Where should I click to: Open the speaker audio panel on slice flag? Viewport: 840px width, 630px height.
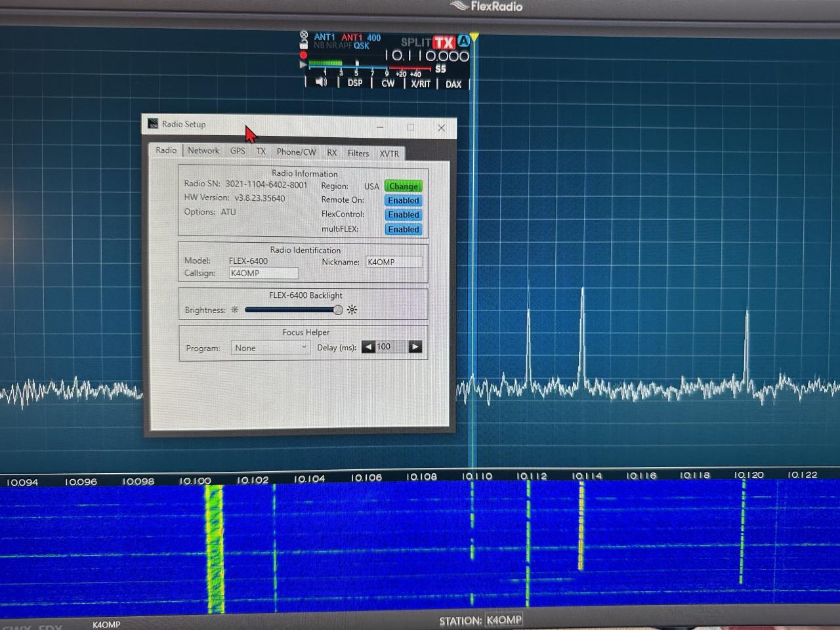pyautogui.click(x=321, y=82)
